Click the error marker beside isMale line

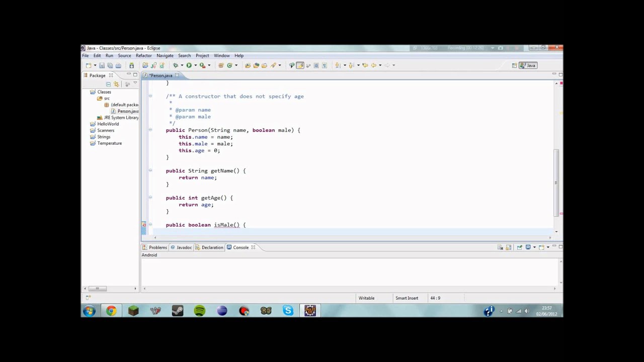144,225
